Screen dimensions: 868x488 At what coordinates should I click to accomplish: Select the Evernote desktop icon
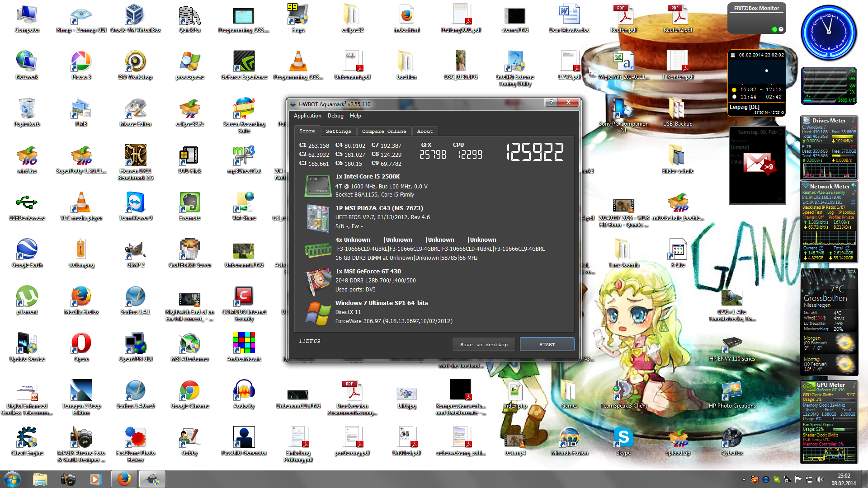(190, 207)
